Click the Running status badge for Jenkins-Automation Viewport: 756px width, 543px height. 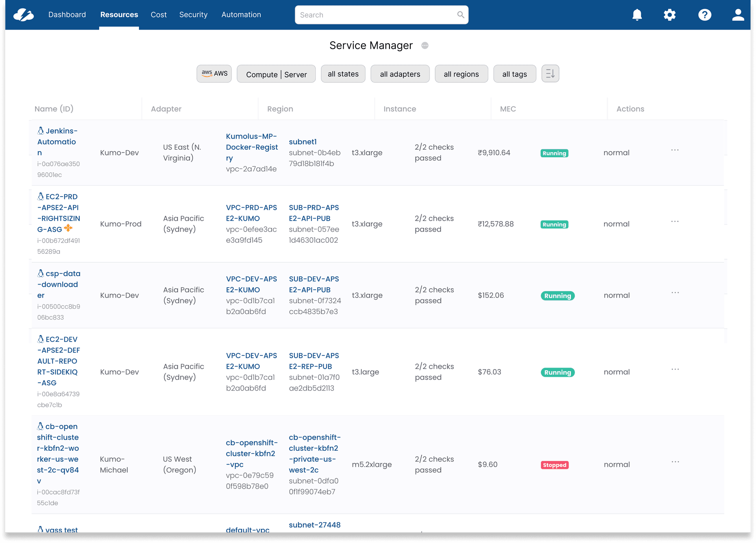[554, 153]
